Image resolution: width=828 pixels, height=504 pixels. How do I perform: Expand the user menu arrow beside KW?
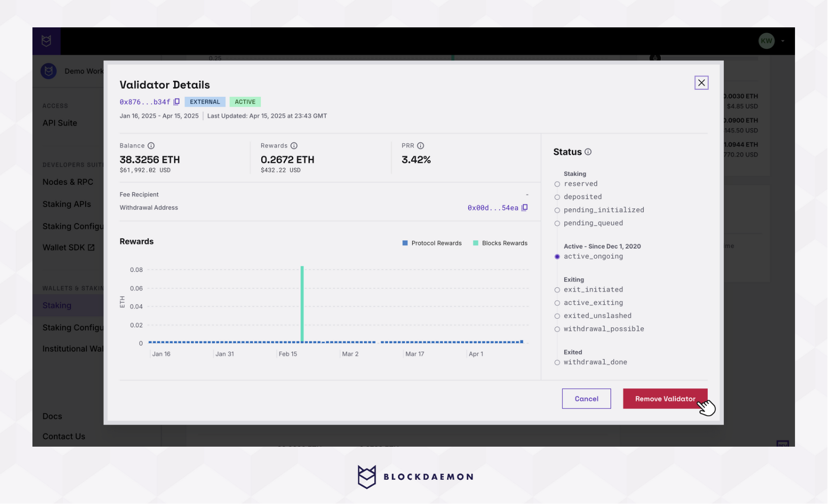[x=783, y=41]
